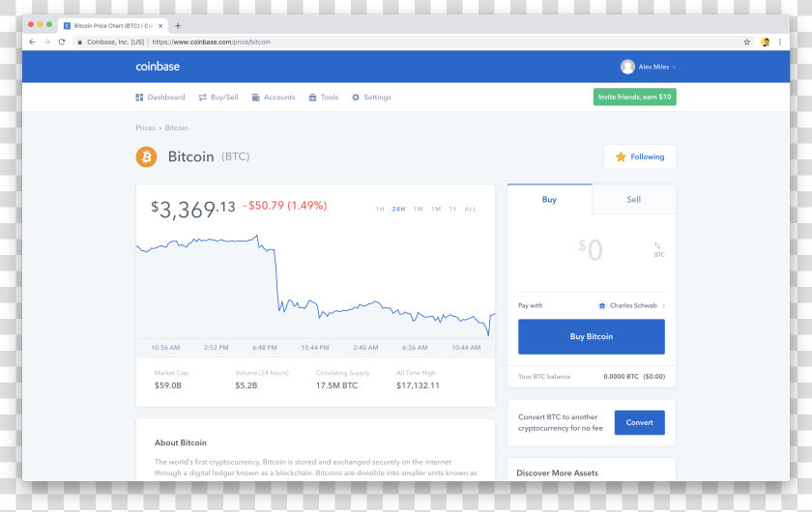Open the Dashboard nav item
Screen dimensions: 812x512
pos(160,98)
